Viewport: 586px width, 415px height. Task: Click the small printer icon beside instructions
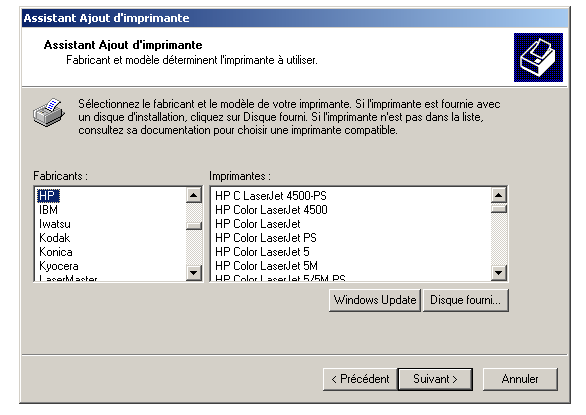click(x=49, y=112)
